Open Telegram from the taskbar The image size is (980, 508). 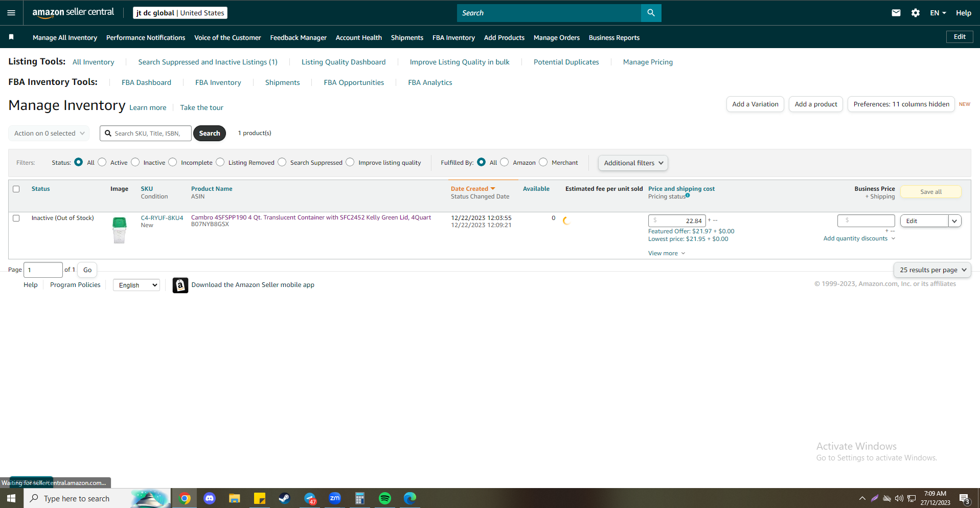[x=310, y=498]
